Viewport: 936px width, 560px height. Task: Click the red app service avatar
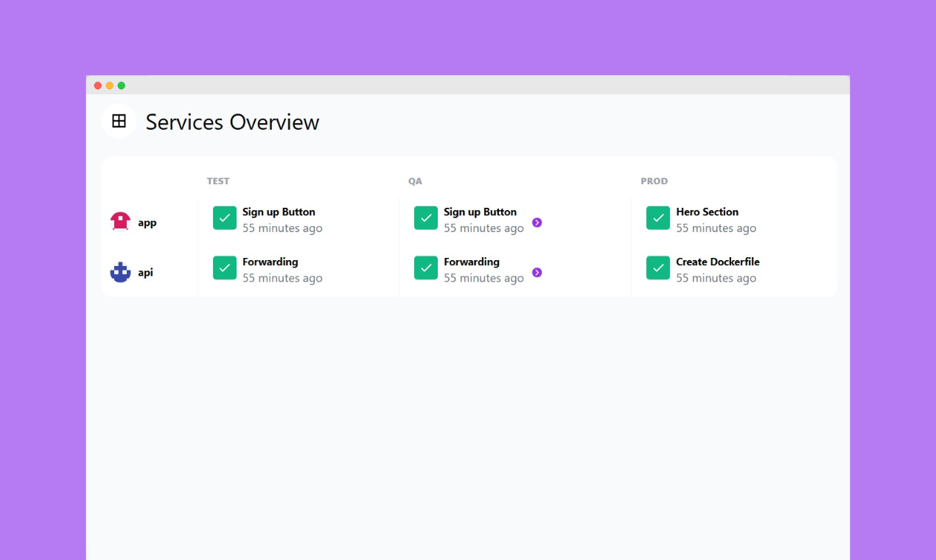(120, 221)
